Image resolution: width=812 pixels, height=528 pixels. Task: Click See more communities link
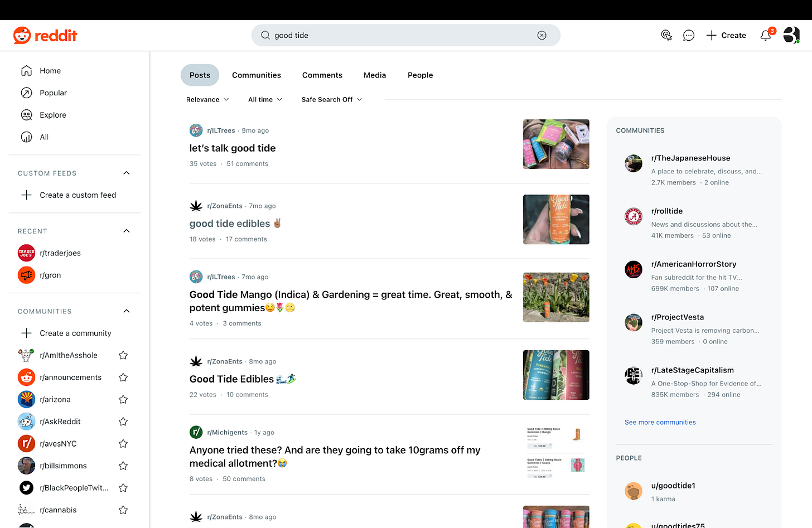point(660,423)
